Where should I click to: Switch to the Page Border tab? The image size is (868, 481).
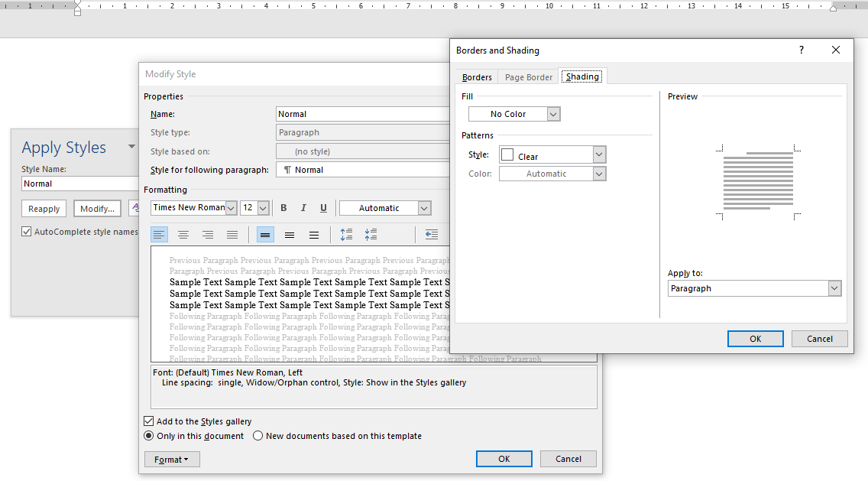[x=529, y=77]
